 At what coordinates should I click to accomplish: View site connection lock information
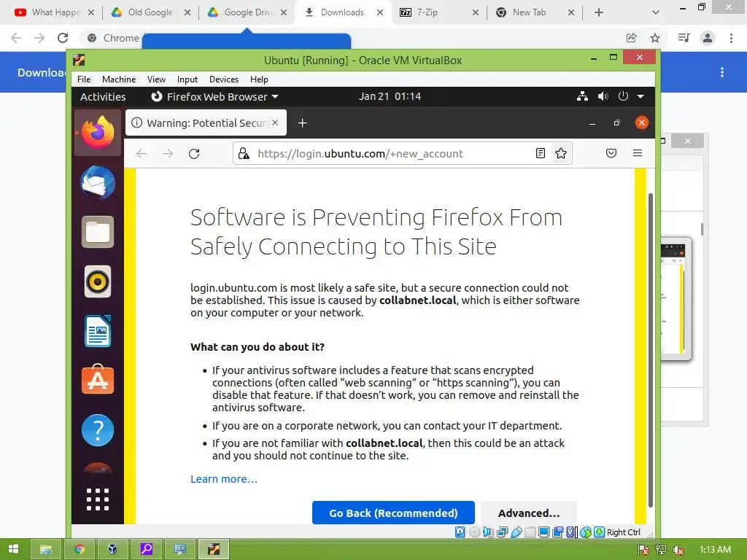coord(244,153)
